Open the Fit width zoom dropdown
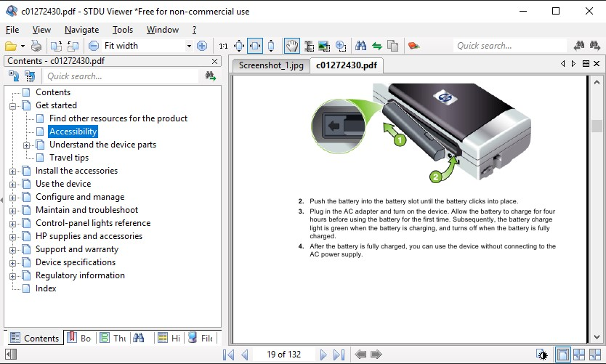 click(x=189, y=46)
